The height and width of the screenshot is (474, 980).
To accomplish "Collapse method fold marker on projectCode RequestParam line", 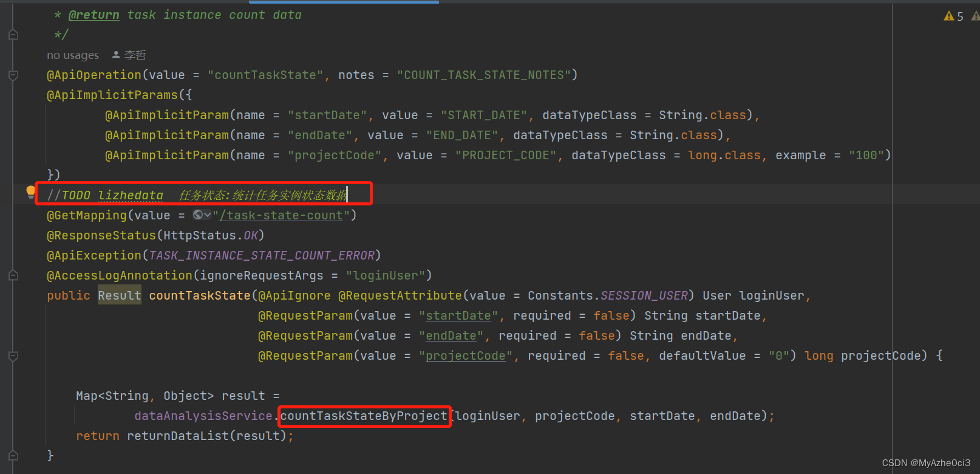I will click(13, 355).
